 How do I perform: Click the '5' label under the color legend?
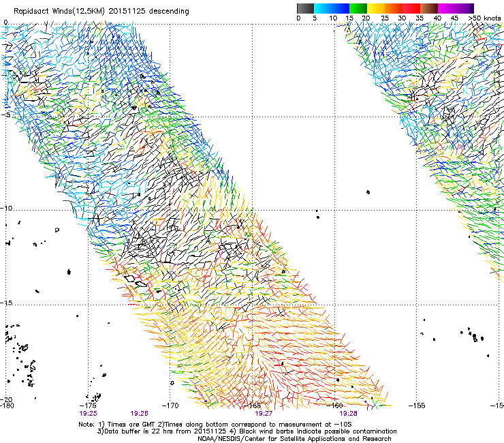coord(315,18)
